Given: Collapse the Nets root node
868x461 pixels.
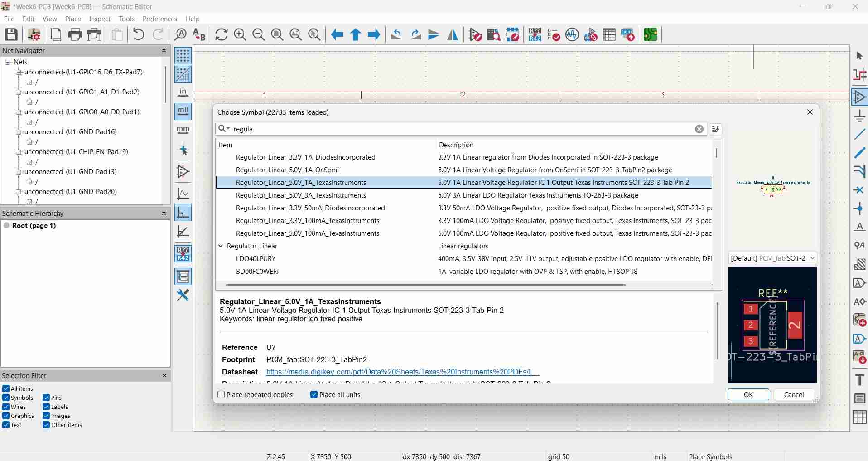Looking at the screenshot, I should [x=8, y=62].
